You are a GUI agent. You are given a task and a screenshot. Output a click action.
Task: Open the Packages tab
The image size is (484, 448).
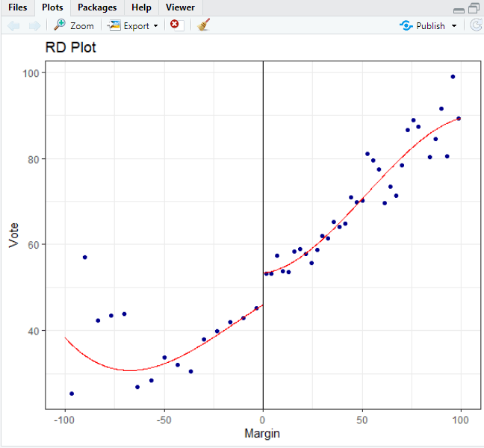tap(97, 7)
